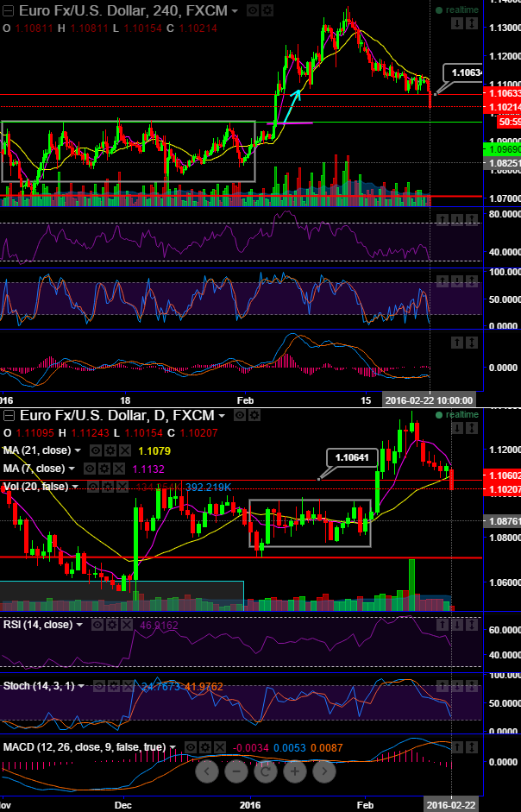Image resolution: width=521 pixels, height=812 pixels.
Task: Remove the RSI (14, close) indicator
Action: tap(126, 625)
